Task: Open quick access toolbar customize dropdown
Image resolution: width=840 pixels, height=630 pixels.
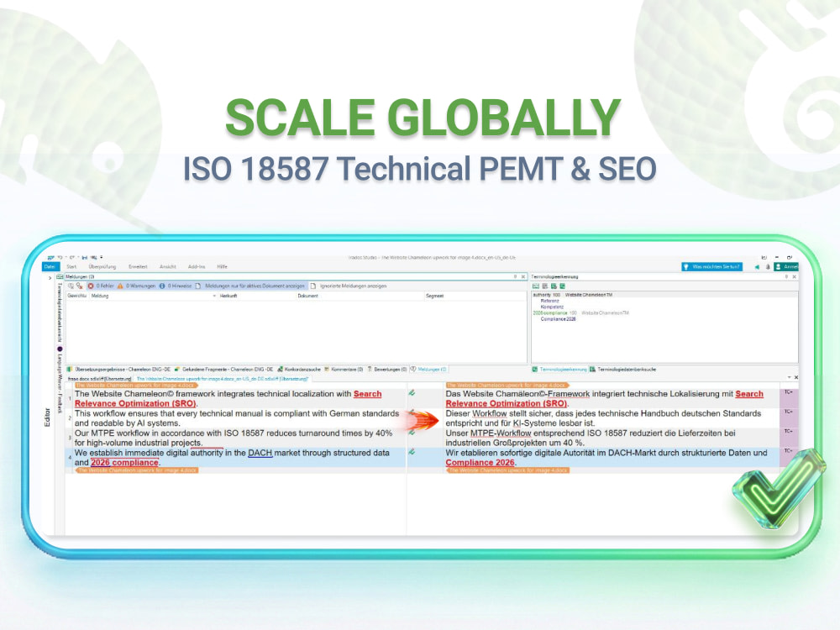Action: [102, 258]
